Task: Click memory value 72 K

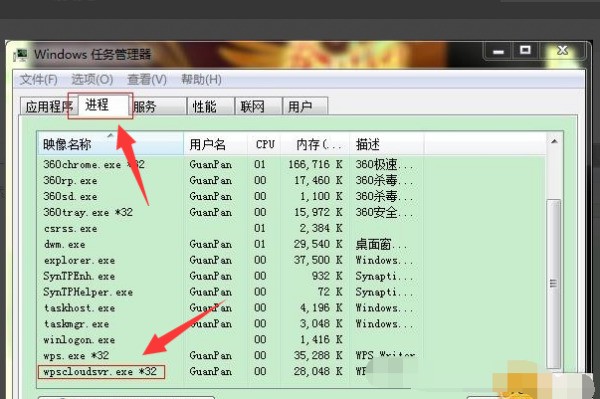Action: (x=330, y=292)
